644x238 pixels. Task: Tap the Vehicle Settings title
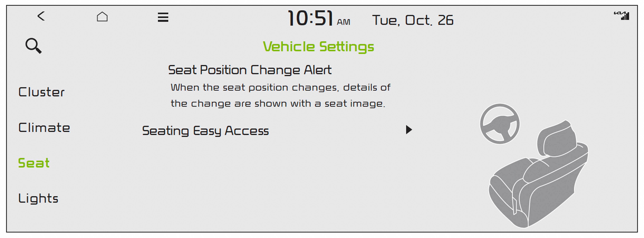pos(318,47)
